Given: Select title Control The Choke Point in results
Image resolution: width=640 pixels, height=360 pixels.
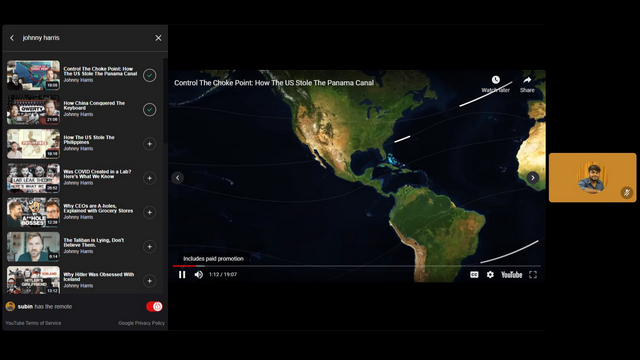Looking at the screenshot, I should (x=100, y=71).
